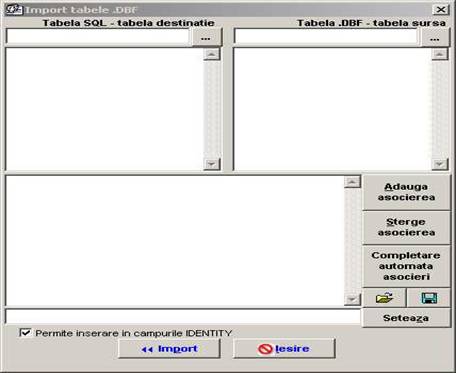The width and height of the screenshot is (456, 373).
Task: Close the Import tabele .DBF window
Action: pos(441,10)
